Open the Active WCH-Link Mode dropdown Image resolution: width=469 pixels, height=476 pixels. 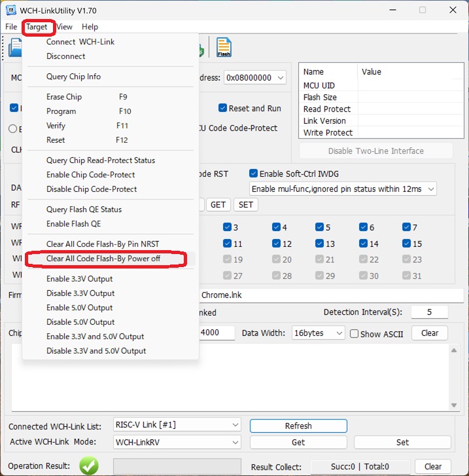pyautogui.click(x=177, y=442)
